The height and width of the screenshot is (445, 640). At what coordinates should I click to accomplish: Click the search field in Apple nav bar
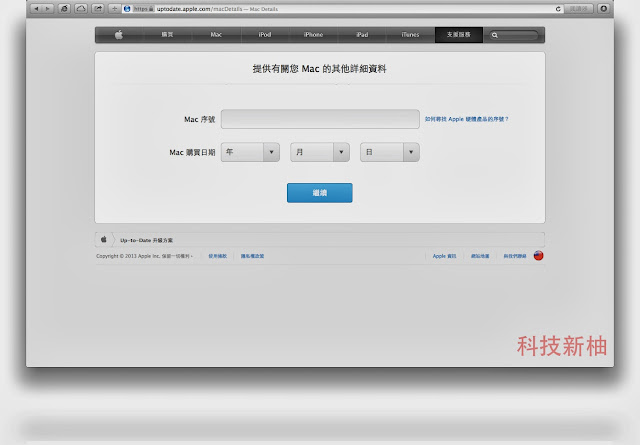pyautogui.click(x=513, y=35)
